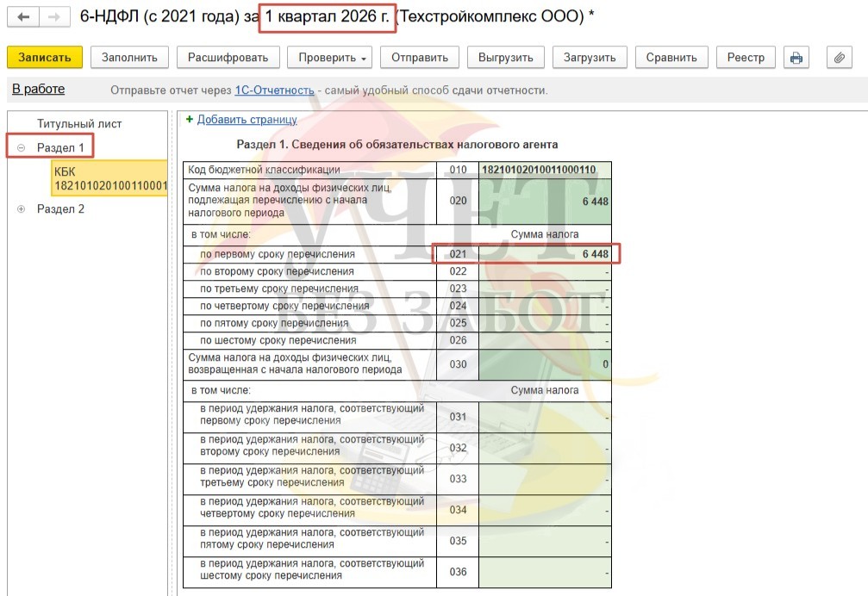Viewport: 868px width, 596px height.
Task: Click the back navigation arrow
Action: coord(23,17)
